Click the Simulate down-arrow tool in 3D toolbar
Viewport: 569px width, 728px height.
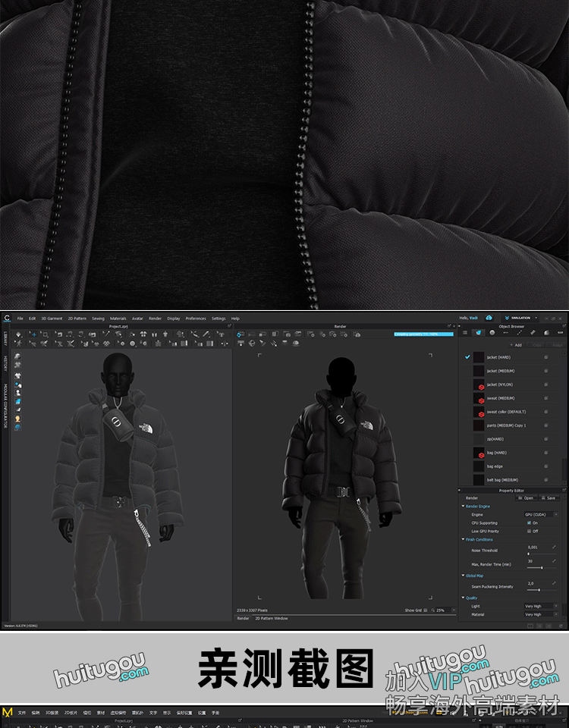(x=19, y=334)
